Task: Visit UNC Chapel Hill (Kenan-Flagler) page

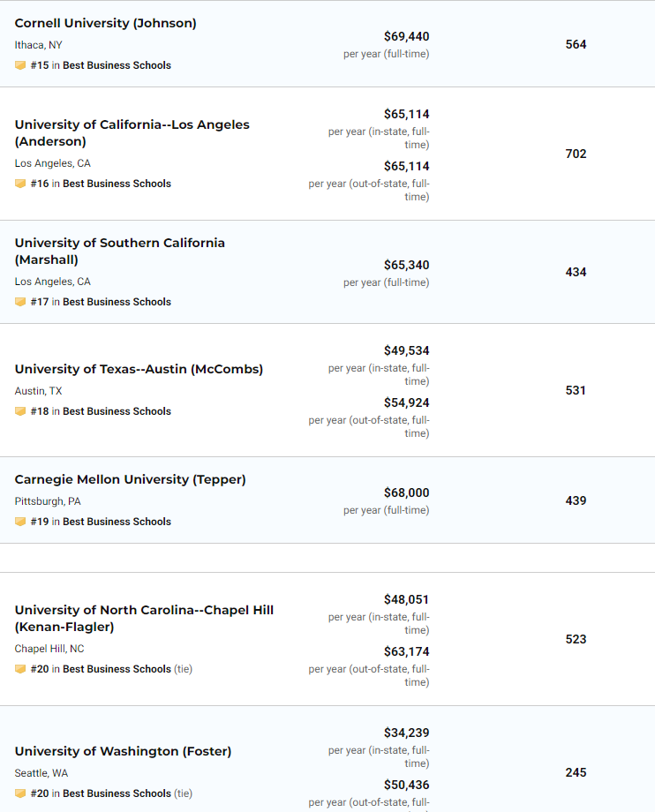Action: [144, 618]
